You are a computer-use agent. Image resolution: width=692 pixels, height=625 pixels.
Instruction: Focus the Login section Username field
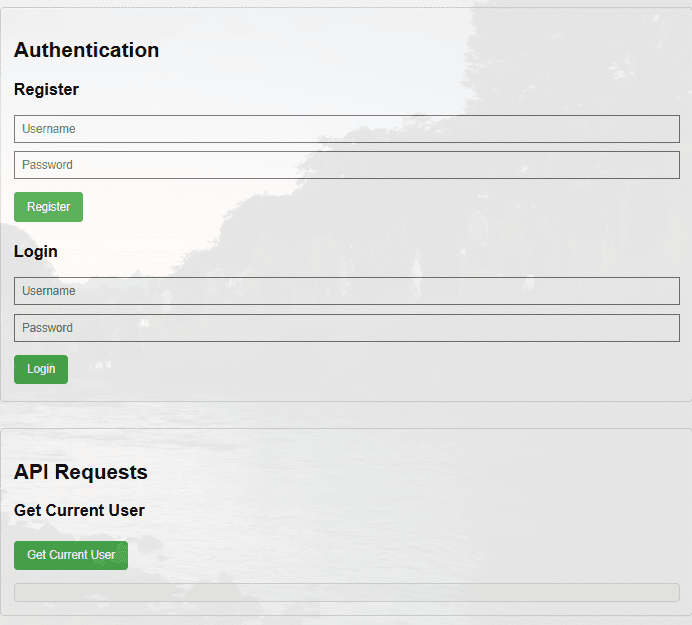pyautogui.click(x=346, y=291)
